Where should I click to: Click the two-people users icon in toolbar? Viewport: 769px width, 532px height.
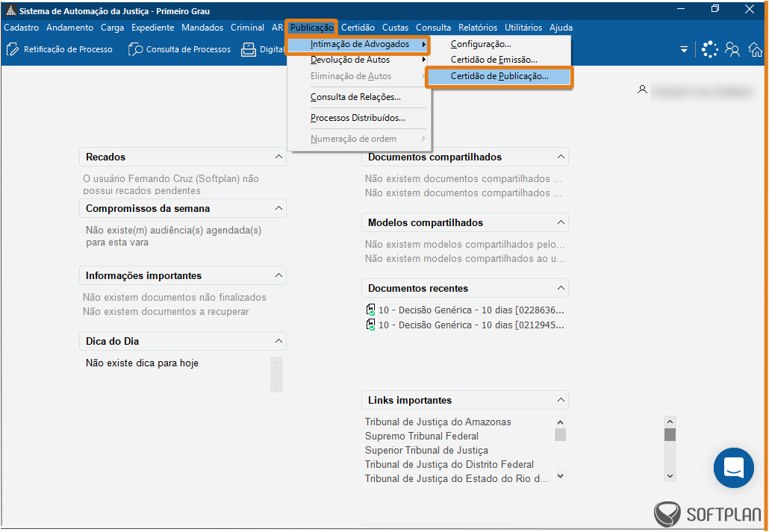(x=732, y=49)
